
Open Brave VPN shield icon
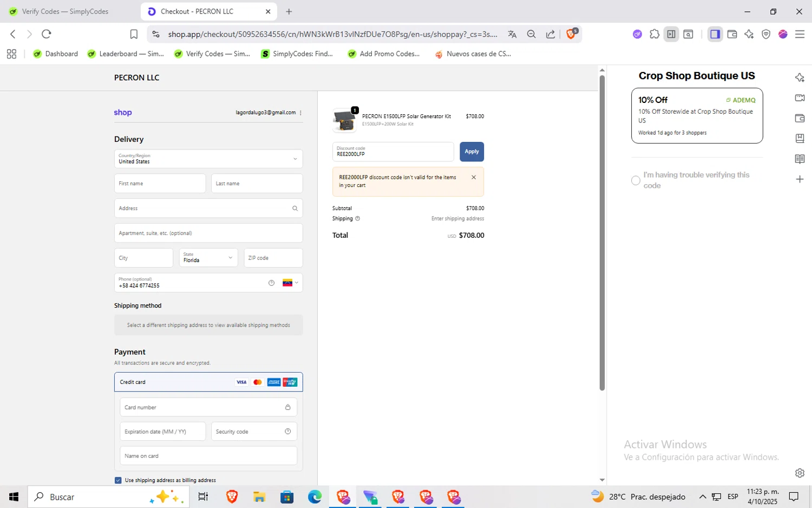pyautogui.click(x=766, y=34)
